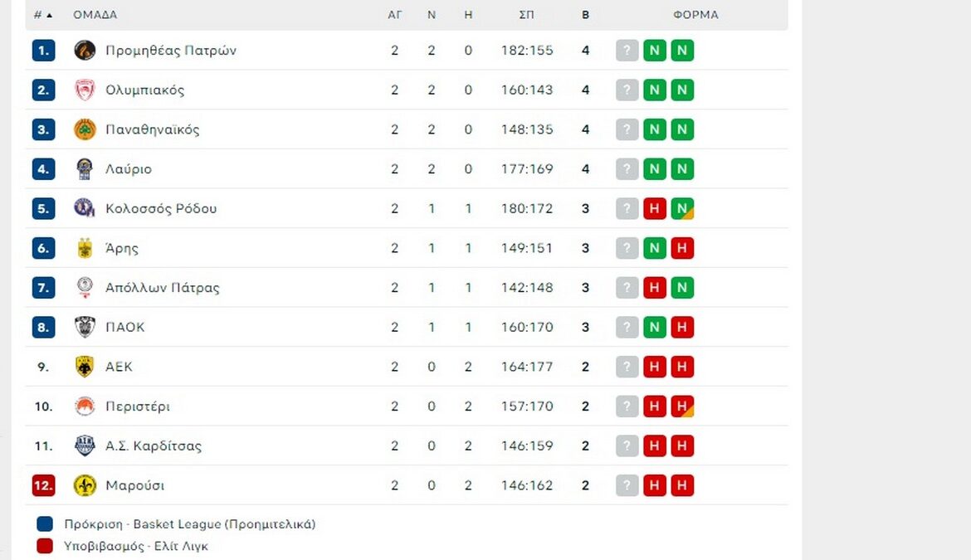This screenshot has height=560, width=971.
Task: Click the red H form badge for Κολοσσός Ρόδου
Action: [x=655, y=208]
